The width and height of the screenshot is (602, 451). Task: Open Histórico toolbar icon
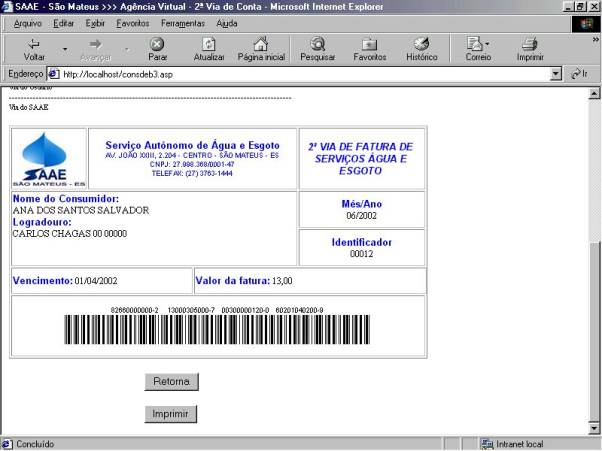tap(422, 44)
